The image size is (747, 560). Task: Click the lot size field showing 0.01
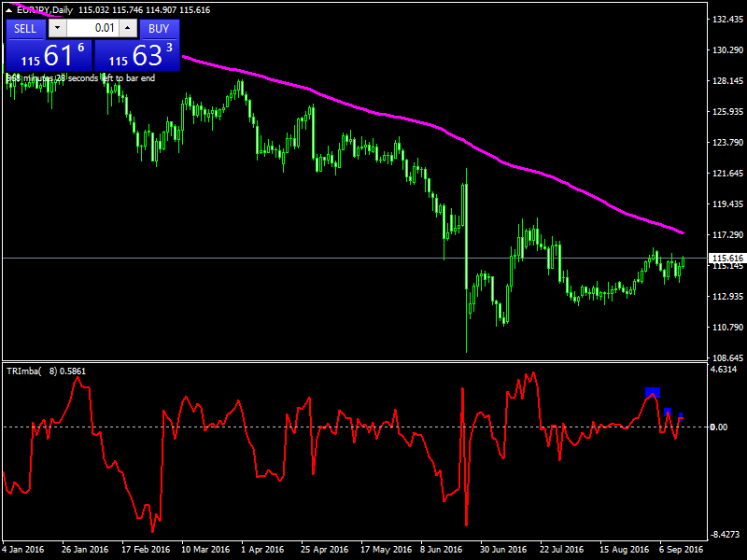92,28
